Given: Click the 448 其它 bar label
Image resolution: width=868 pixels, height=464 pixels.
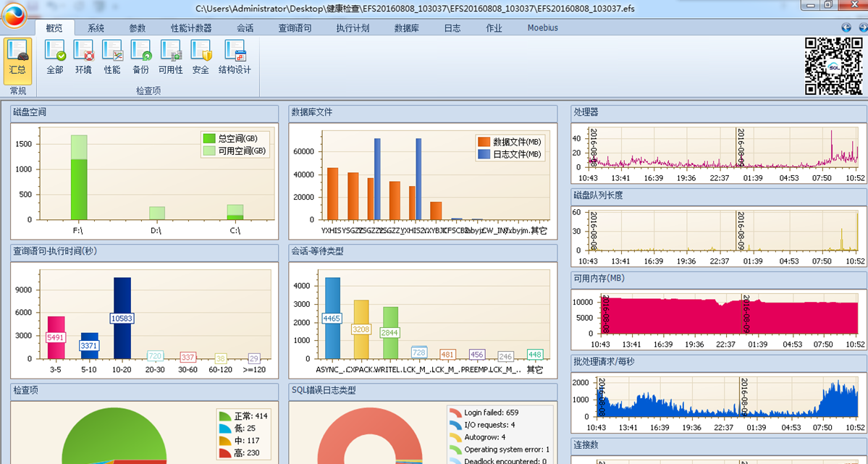Looking at the screenshot, I should [x=535, y=355].
